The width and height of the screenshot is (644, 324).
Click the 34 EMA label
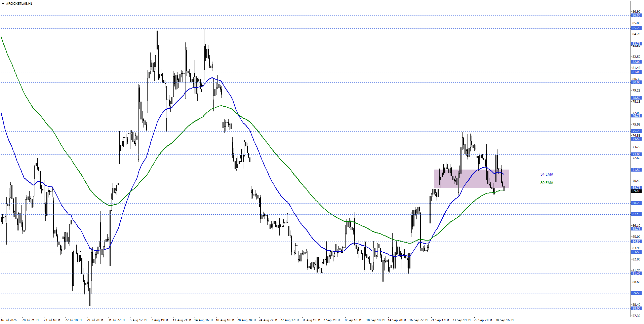[x=547, y=174]
